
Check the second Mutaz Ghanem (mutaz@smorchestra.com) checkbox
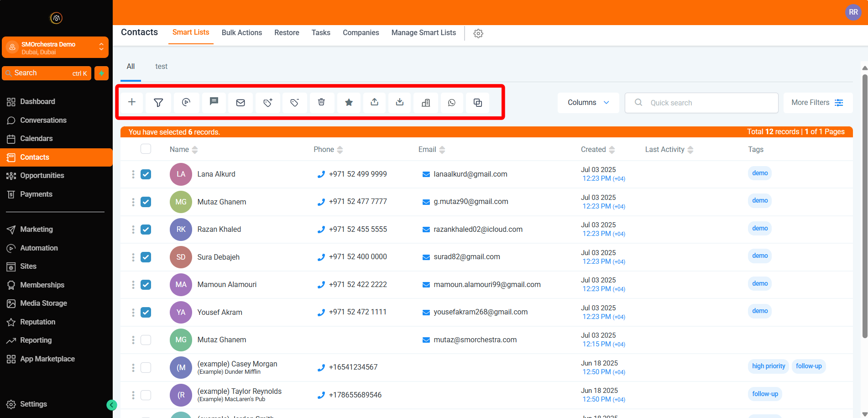tap(146, 340)
